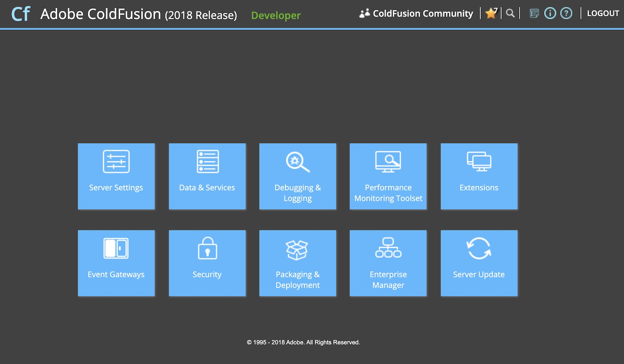The image size is (624, 364).
Task: Open the Event Gateways tile
Action: [116, 263]
